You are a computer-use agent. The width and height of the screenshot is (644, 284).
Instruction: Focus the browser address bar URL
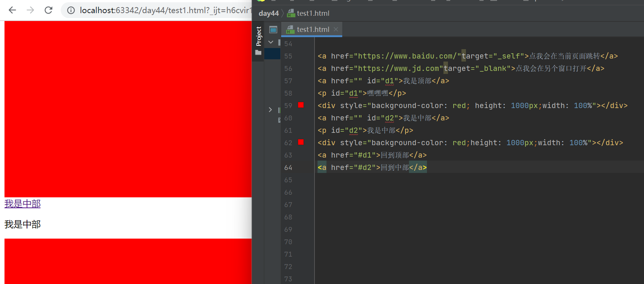165,11
